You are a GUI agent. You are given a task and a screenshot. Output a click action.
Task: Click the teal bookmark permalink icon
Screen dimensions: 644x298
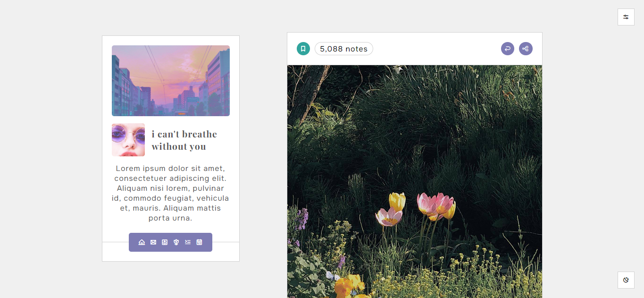point(303,49)
